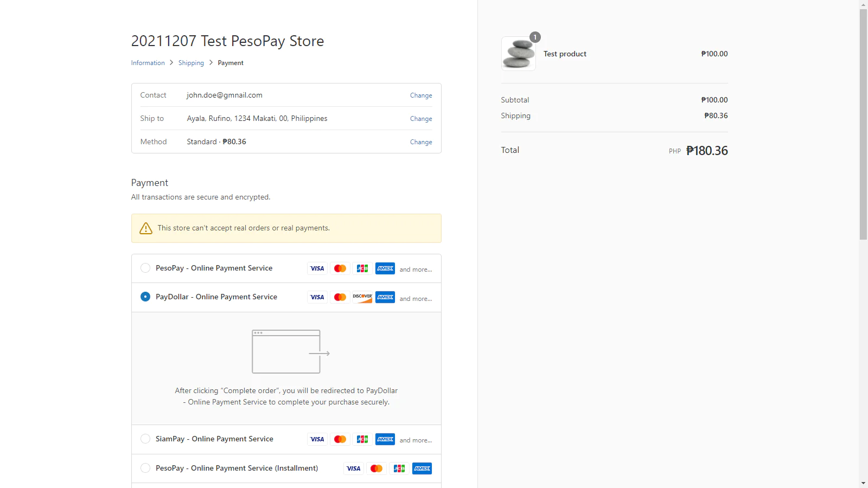Click the JCB icon in SiamPay row
This screenshot has height=488, width=868.
coord(362,439)
